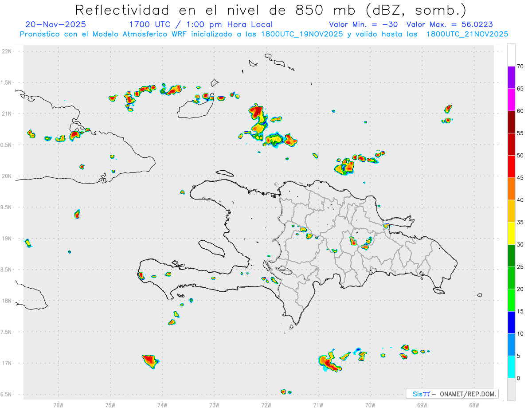
Task: Click the latitude axis label '18N'
Action: coord(7,301)
